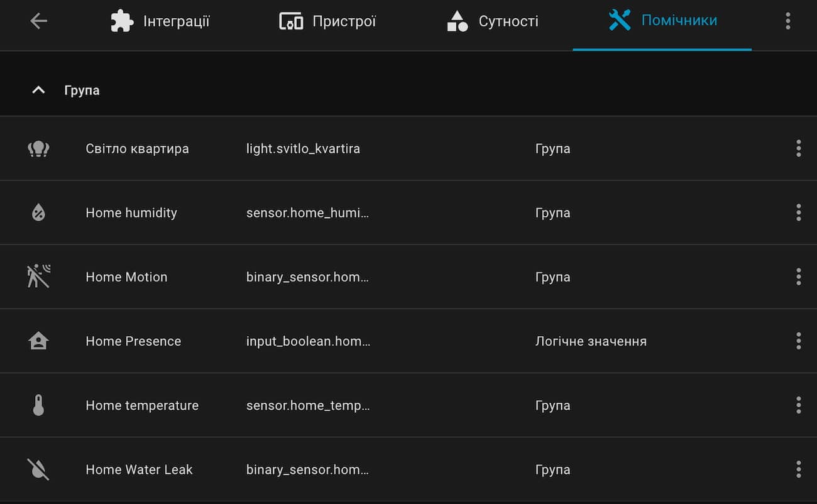Click the thermometer icon for Home temperature
817x504 pixels.
click(x=38, y=405)
